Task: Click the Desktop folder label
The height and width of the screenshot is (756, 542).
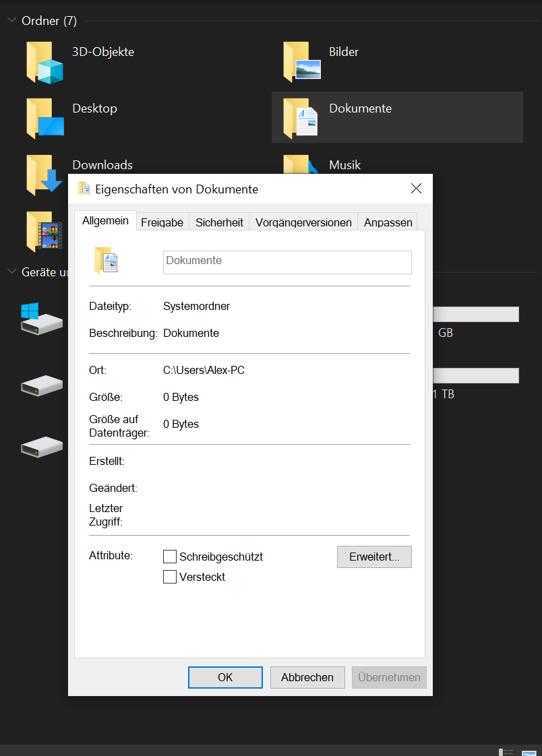Action: coord(94,108)
